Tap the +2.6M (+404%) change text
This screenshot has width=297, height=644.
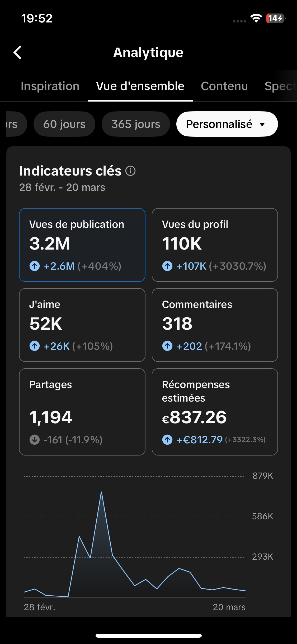pos(82,266)
